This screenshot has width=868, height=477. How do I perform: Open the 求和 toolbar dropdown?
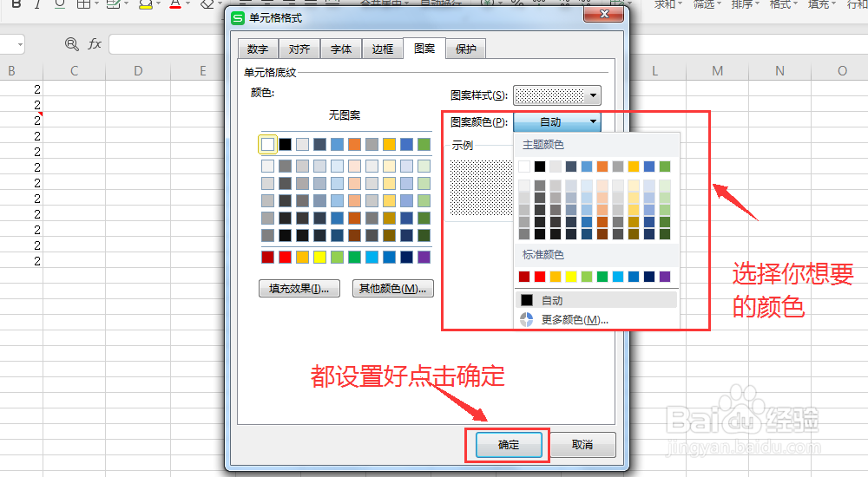667,5
